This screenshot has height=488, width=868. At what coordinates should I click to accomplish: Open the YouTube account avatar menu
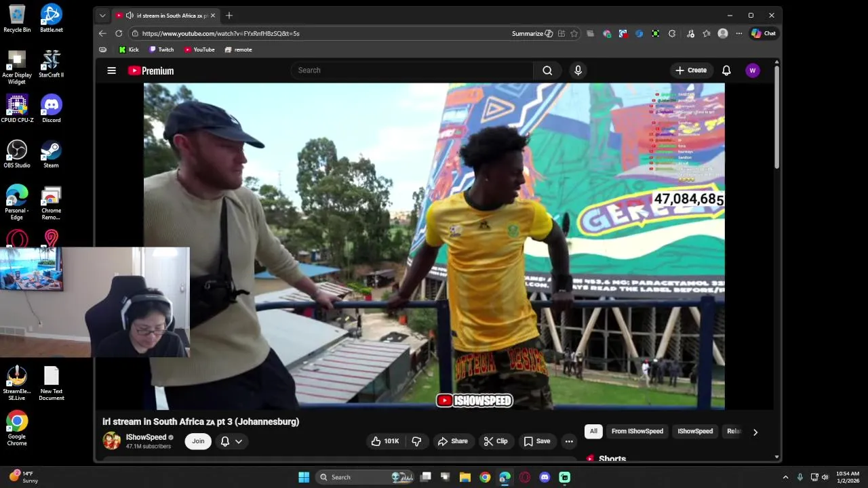click(x=752, y=70)
